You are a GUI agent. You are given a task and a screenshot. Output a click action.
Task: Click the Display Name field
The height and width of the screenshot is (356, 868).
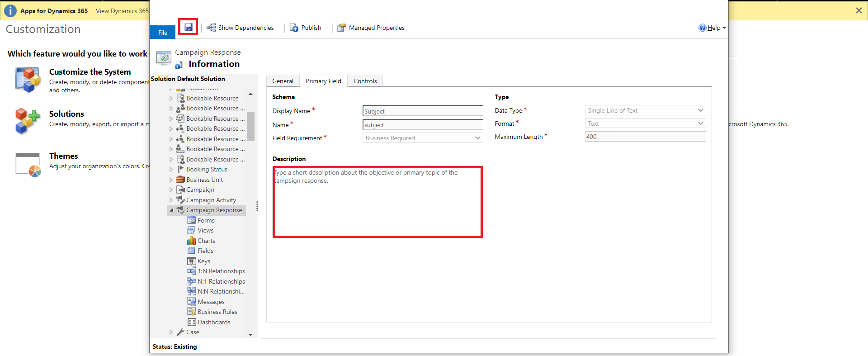[423, 111]
